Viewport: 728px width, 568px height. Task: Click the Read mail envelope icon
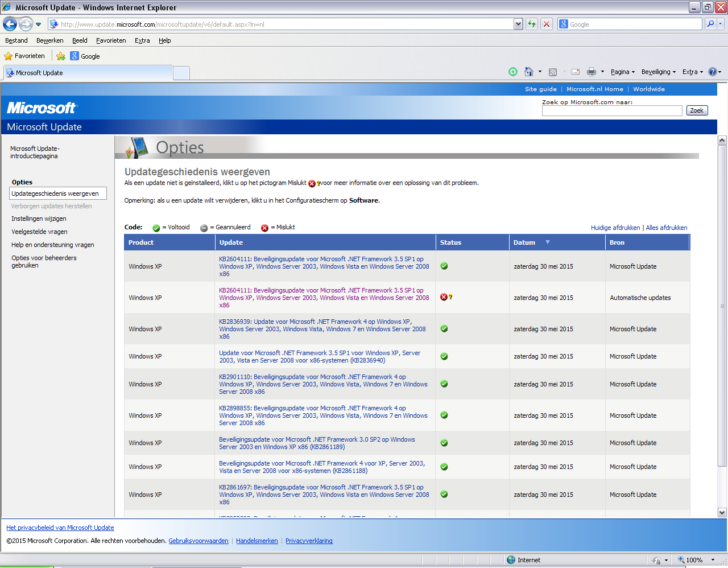click(576, 72)
